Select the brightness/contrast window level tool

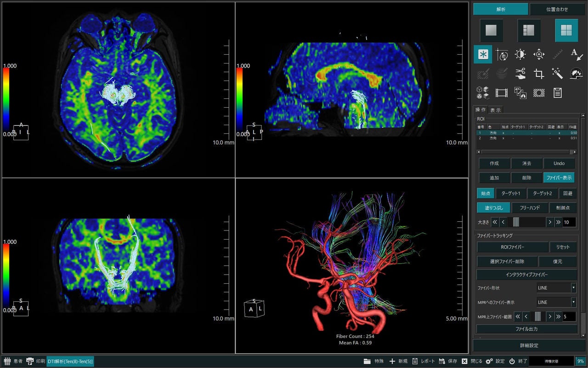(520, 54)
